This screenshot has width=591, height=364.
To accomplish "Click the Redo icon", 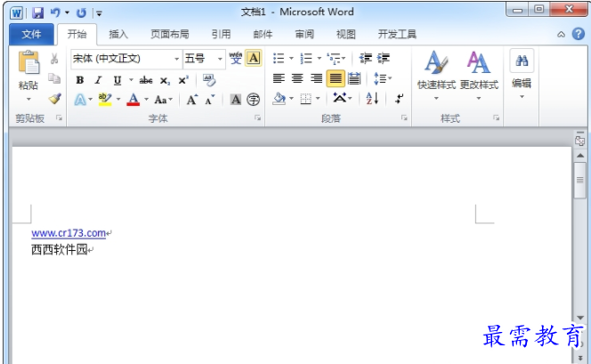I will tap(81, 13).
